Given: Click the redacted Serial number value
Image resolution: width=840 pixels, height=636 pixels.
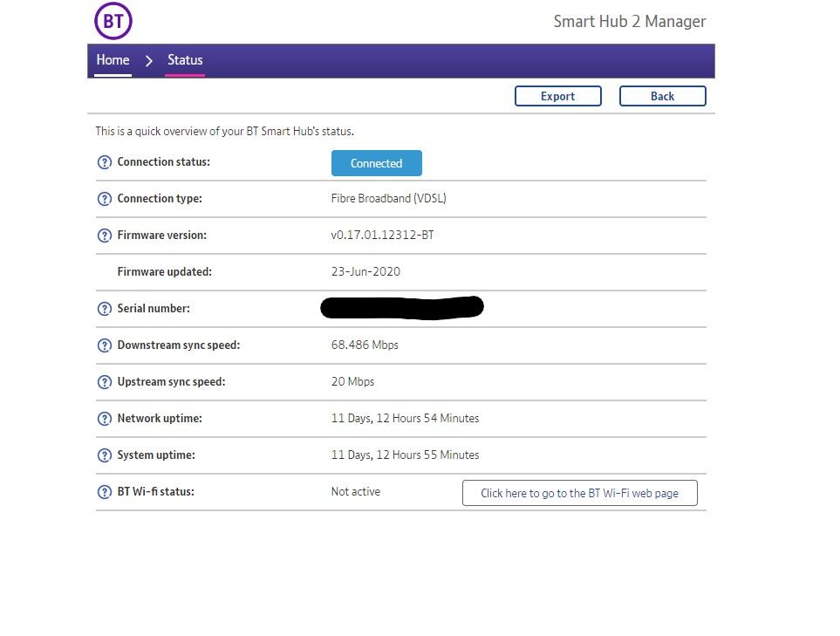Looking at the screenshot, I should 401,307.
